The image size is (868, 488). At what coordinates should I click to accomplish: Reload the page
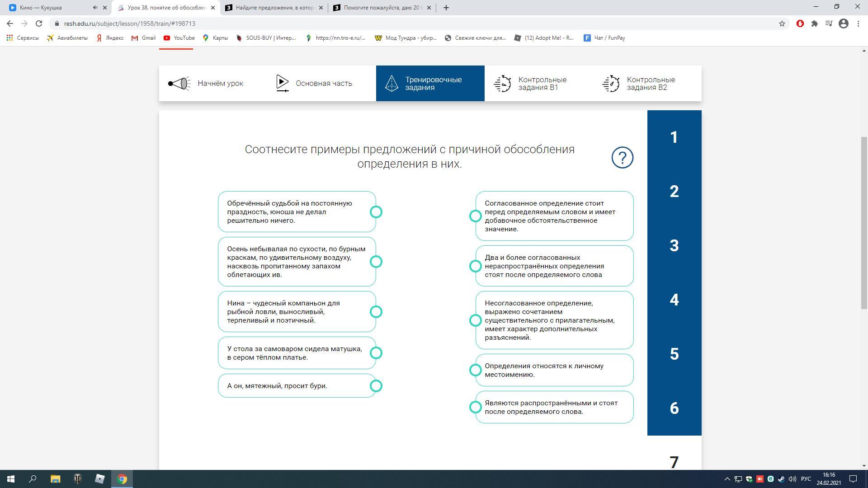39,23
